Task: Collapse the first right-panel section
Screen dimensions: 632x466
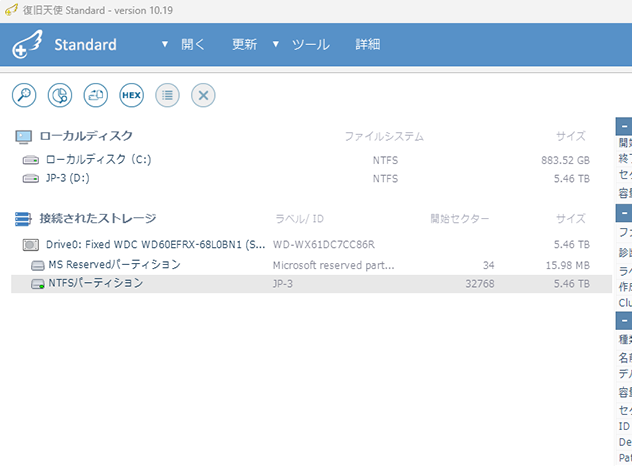Action: pyautogui.click(x=624, y=126)
